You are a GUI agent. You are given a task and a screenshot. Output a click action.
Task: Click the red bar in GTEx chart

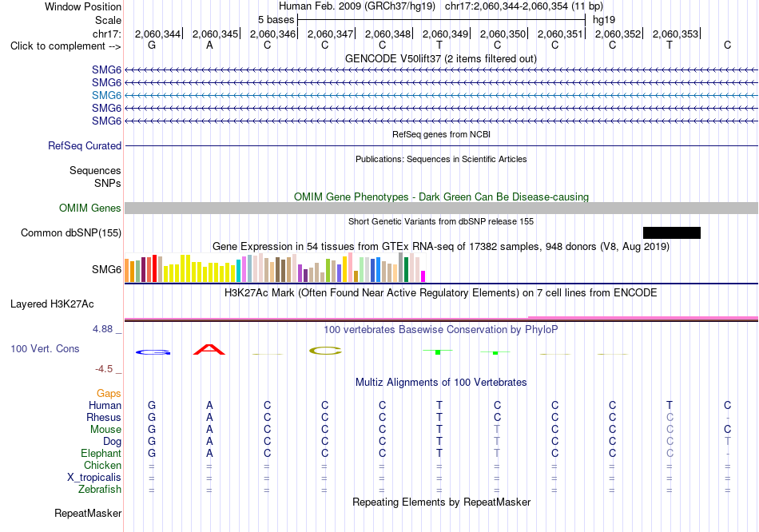[154, 268]
